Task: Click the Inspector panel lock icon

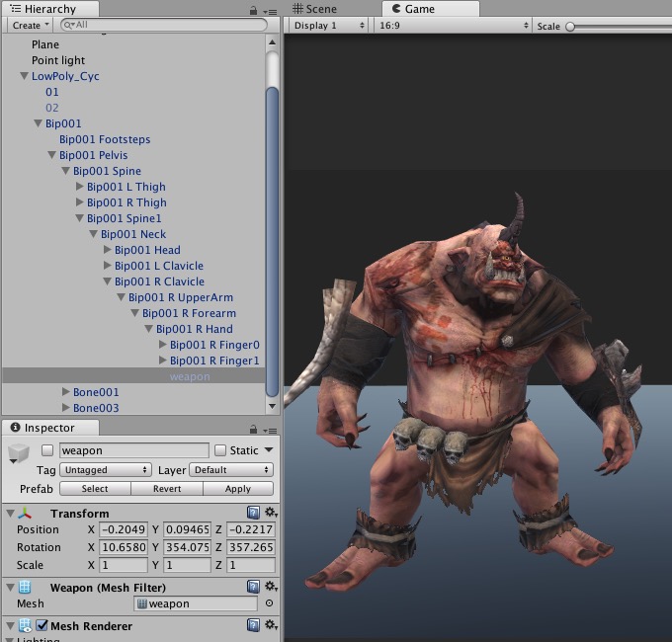Action: [x=253, y=429]
